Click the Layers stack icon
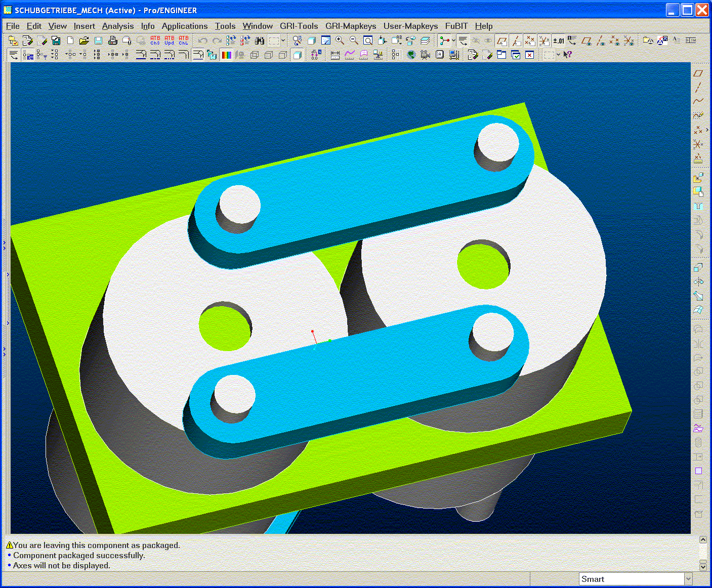This screenshot has height=588, width=712. click(425, 40)
